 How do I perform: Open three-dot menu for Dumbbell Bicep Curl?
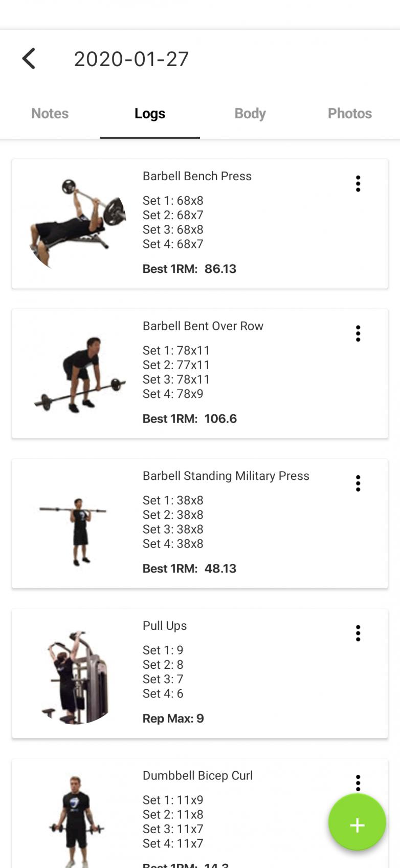click(358, 782)
